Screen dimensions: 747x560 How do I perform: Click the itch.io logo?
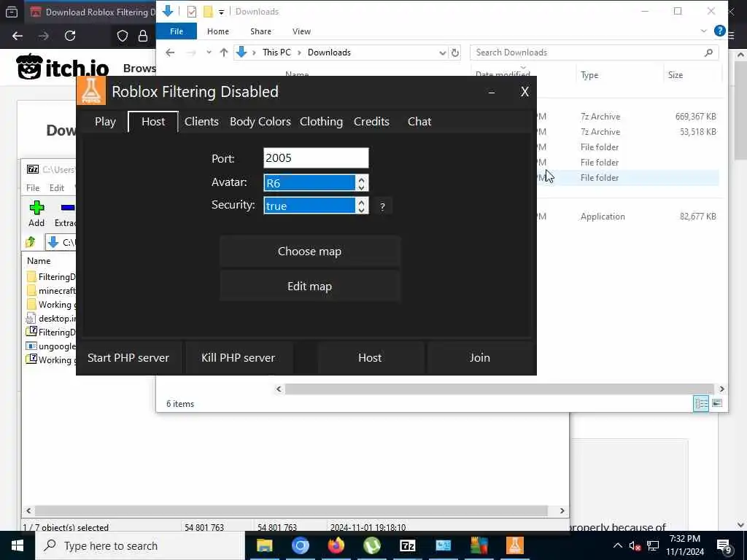pyautogui.click(x=63, y=66)
